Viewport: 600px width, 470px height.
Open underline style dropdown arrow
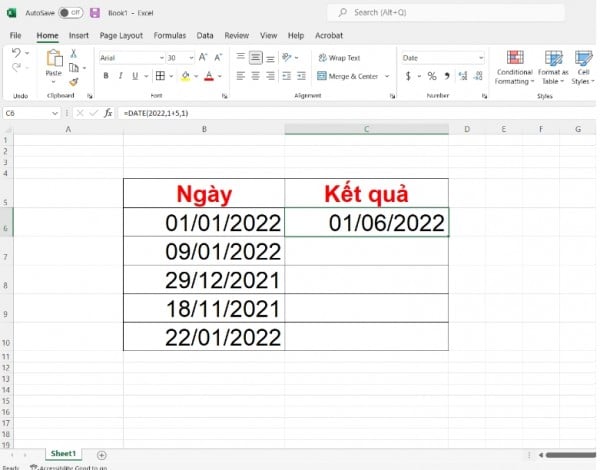click(146, 76)
